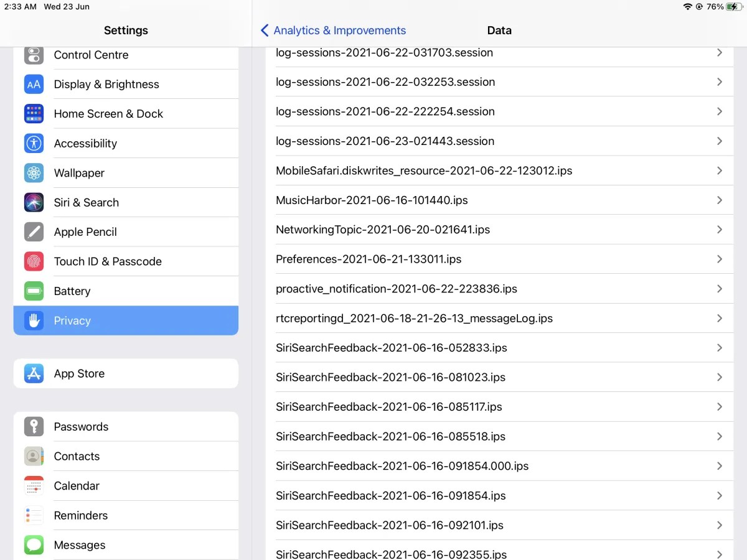Tap the Control Centre toggle icon
The width and height of the screenshot is (747, 560).
[x=34, y=55]
